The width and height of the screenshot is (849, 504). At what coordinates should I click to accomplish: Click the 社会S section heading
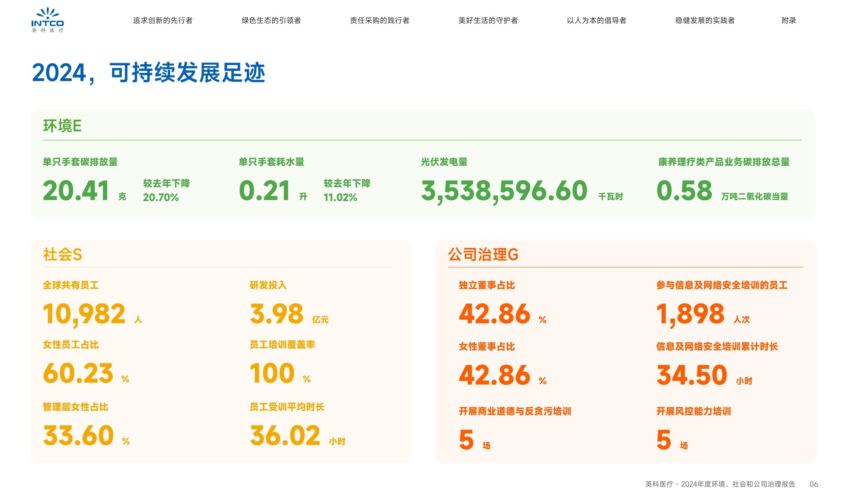coord(62,254)
